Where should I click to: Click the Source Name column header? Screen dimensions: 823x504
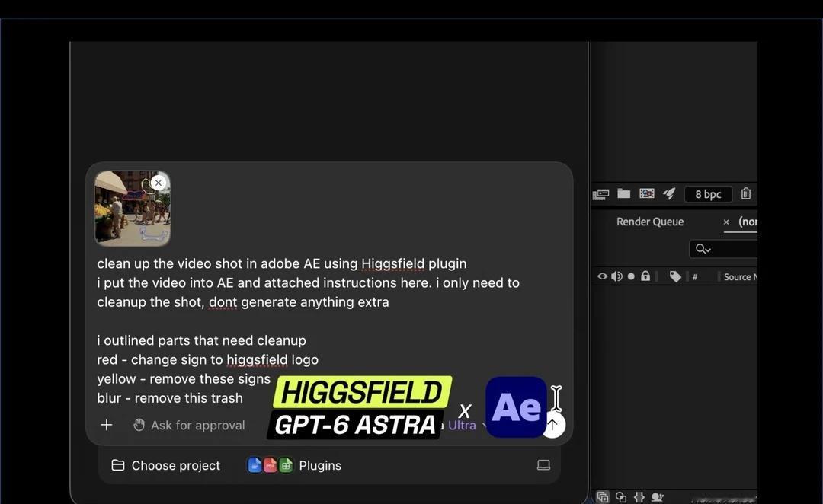(x=740, y=277)
